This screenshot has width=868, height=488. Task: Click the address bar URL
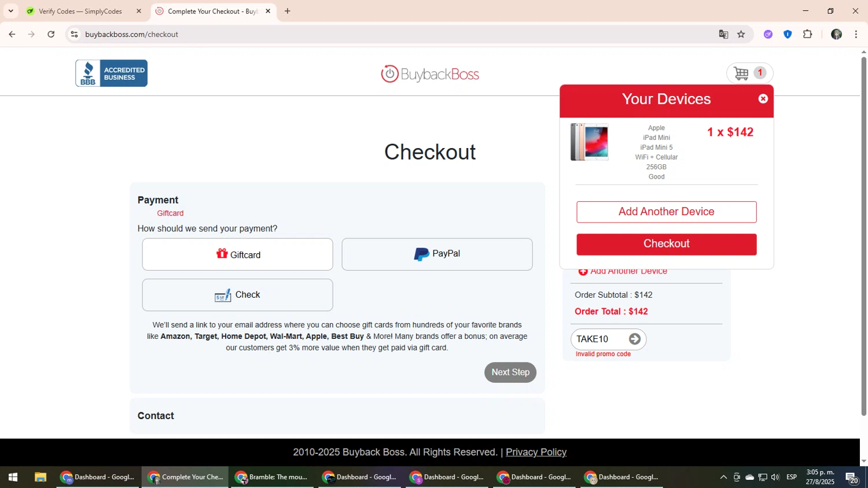[132, 34]
